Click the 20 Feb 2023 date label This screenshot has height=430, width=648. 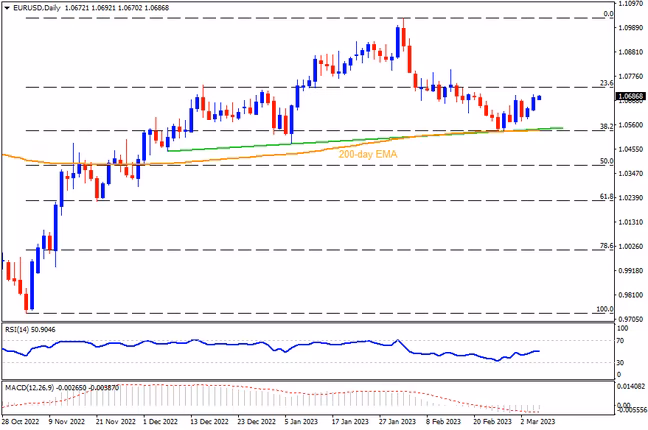(x=492, y=422)
